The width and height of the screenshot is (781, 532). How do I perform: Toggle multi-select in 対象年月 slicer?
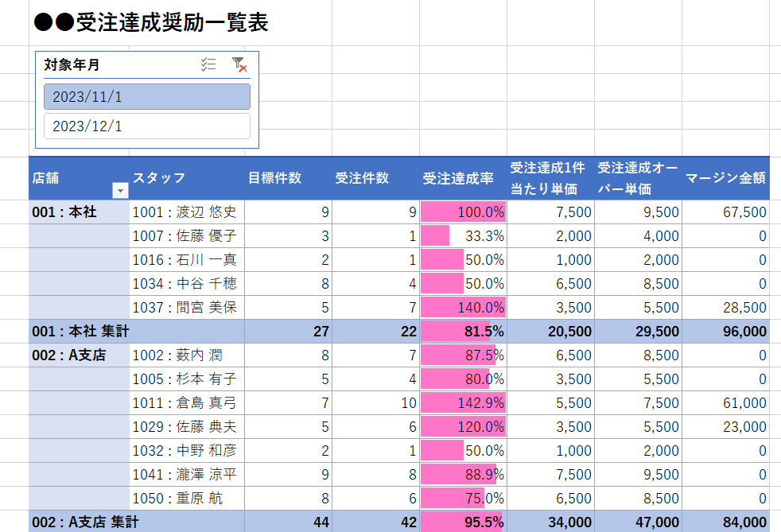pos(208,64)
